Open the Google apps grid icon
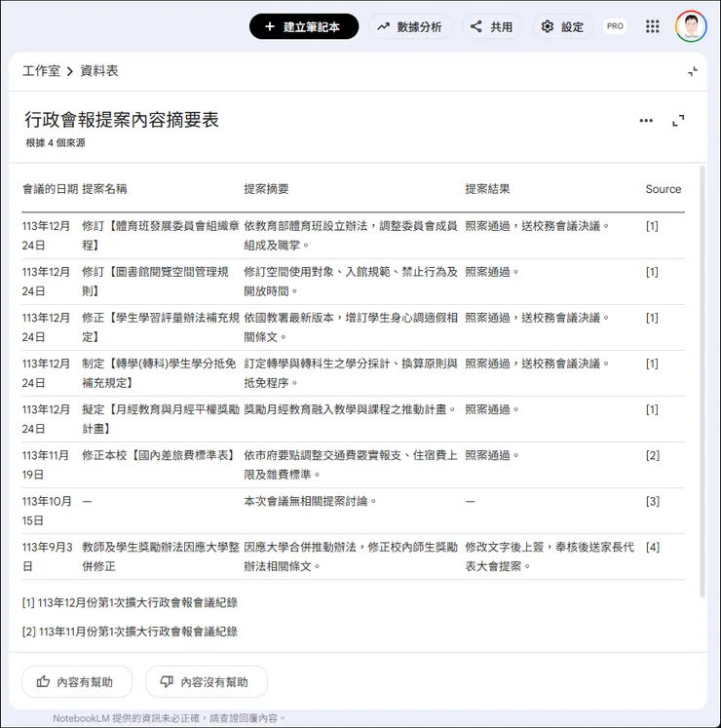 pos(652,26)
